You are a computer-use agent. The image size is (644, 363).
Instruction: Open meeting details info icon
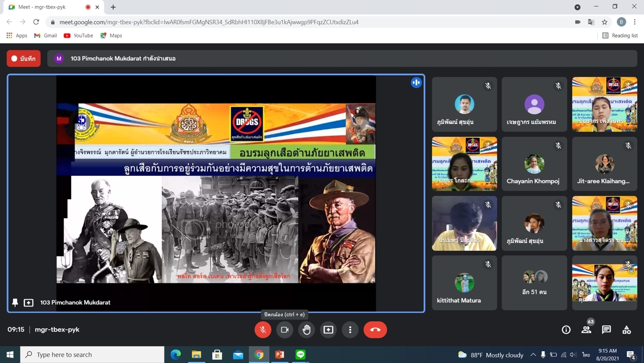tap(566, 329)
